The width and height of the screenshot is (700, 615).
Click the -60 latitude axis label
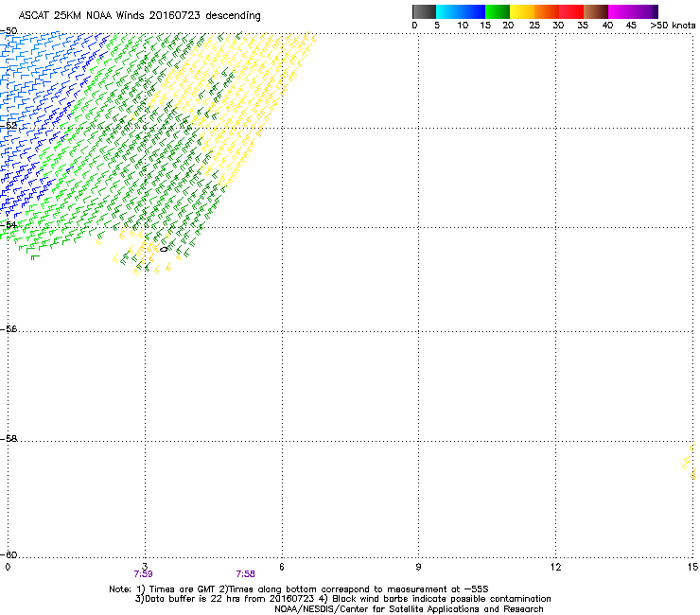pyautogui.click(x=9, y=554)
